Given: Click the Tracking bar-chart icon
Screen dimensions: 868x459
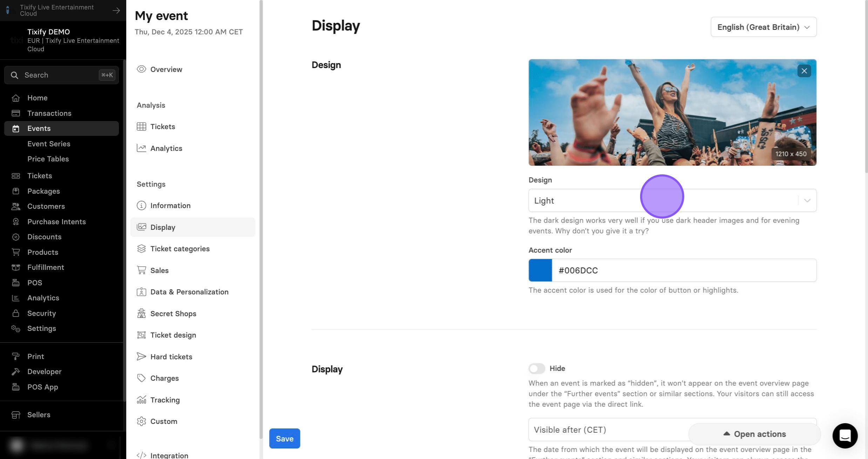Looking at the screenshot, I should coord(141,400).
